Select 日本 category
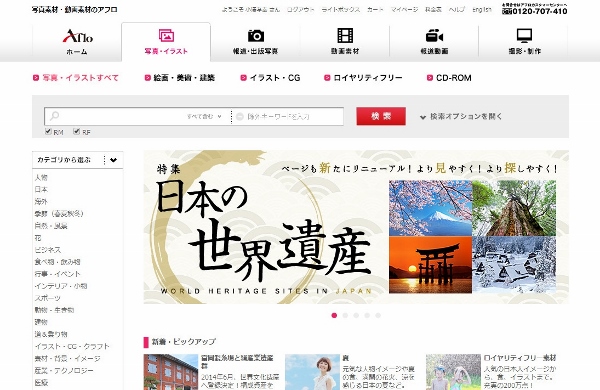This screenshot has height=390, width=600. 41,189
